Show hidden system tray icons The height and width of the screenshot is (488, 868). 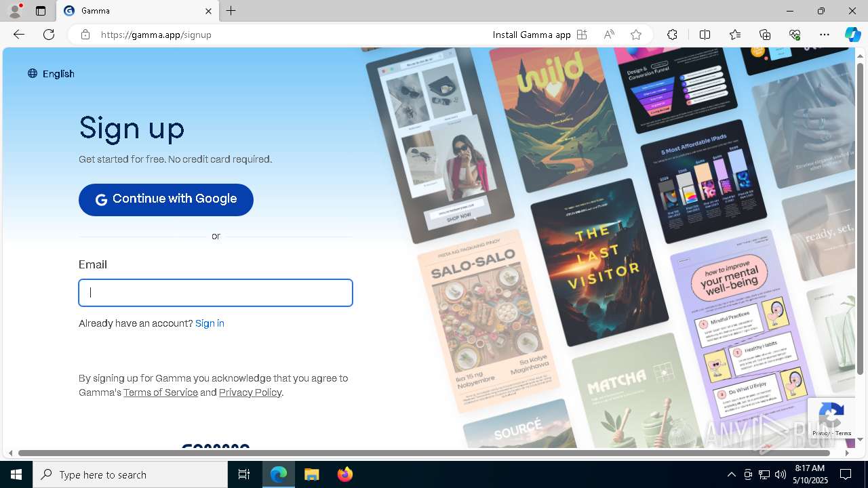pyautogui.click(x=731, y=474)
